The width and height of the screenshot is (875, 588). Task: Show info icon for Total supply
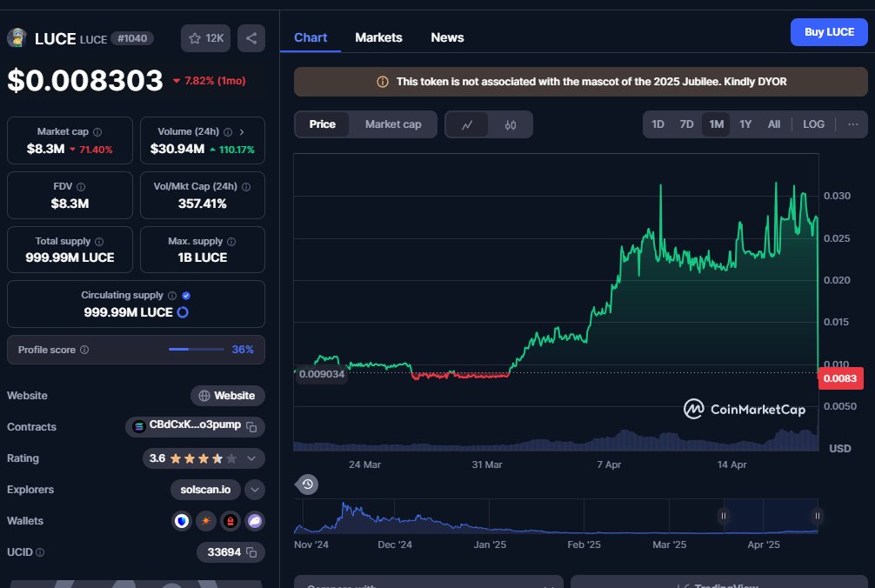[99, 242]
